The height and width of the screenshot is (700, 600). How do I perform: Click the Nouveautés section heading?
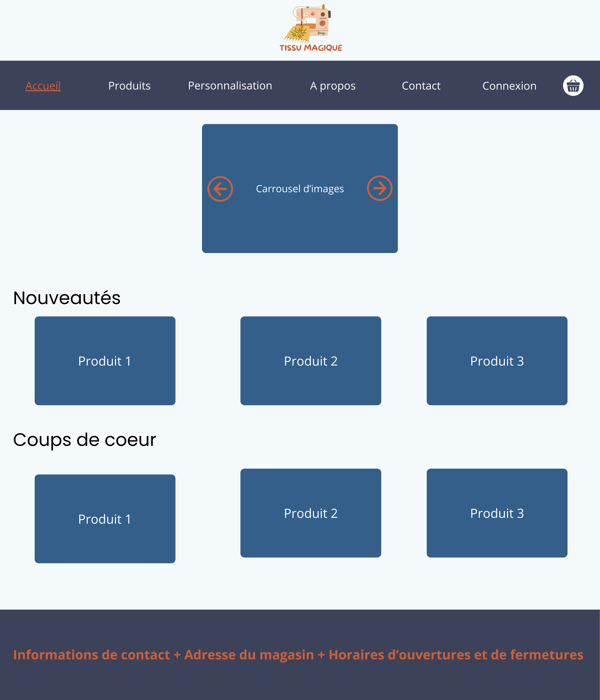[x=67, y=298]
